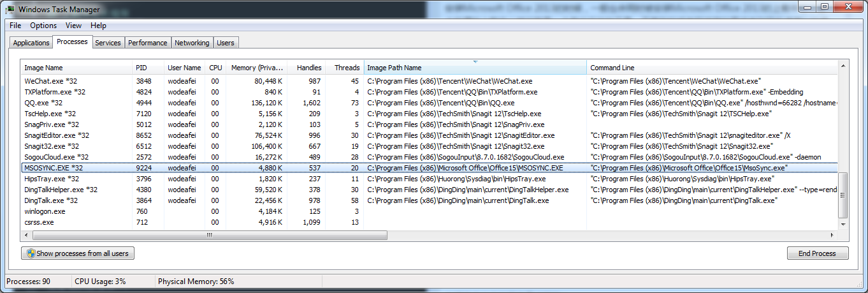This screenshot has height=293, width=868.
Task: Click the Task Manager title bar icon
Action: pyautogui.click(x=10, y=9)
